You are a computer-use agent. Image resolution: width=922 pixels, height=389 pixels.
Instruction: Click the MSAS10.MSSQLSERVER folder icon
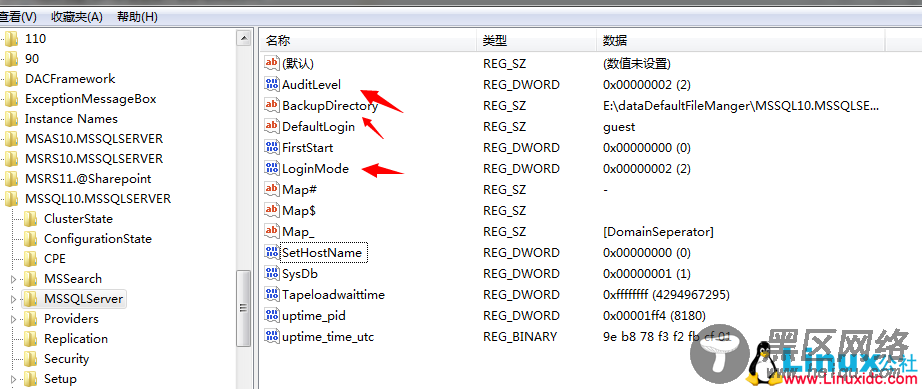click(12, 139)
